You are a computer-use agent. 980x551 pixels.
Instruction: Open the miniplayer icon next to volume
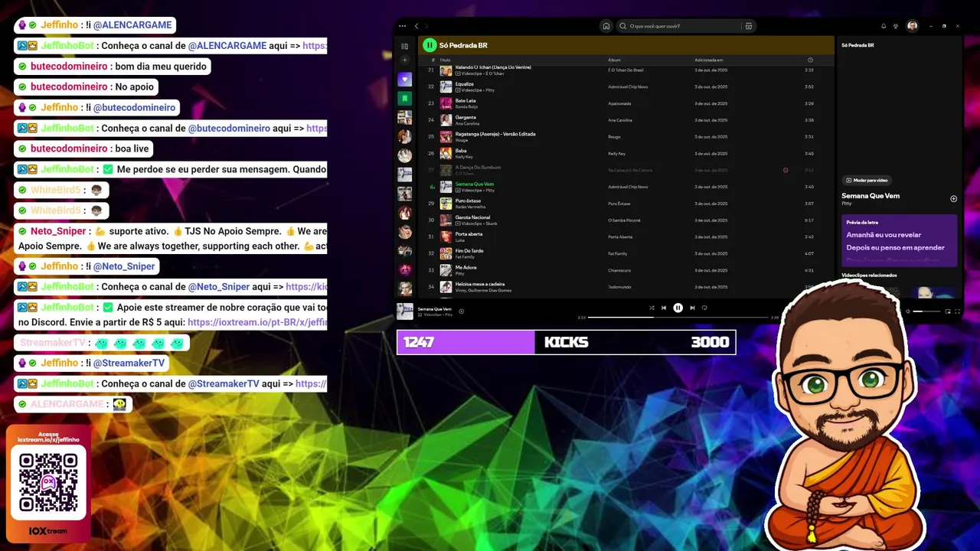point(948,311)
